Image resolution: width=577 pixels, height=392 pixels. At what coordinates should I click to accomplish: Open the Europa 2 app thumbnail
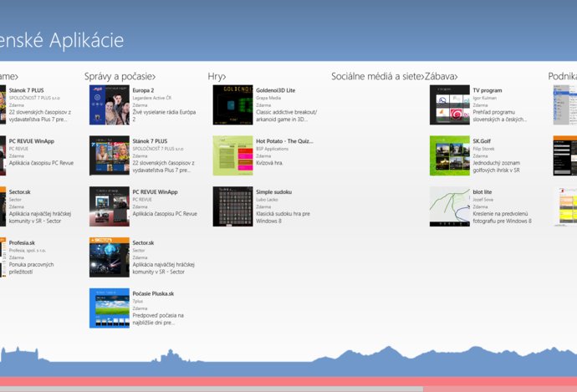pyautogui.click(x=110, y=104)
